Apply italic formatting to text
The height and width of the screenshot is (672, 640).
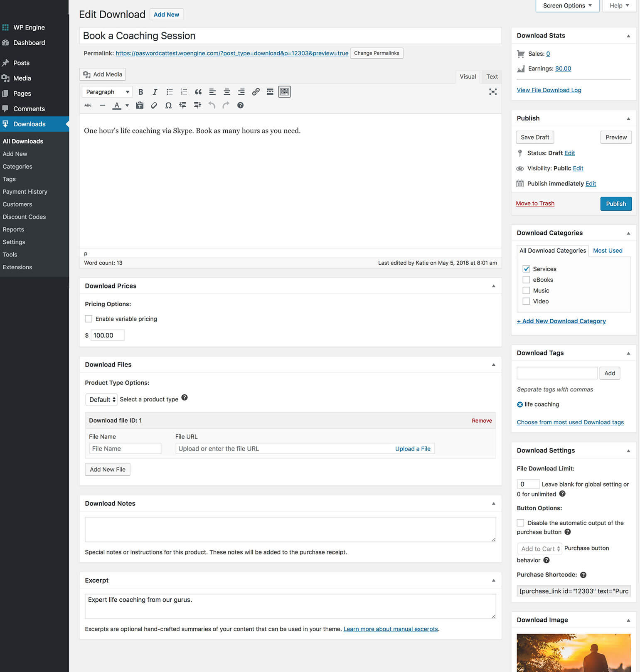coord(155,92)
